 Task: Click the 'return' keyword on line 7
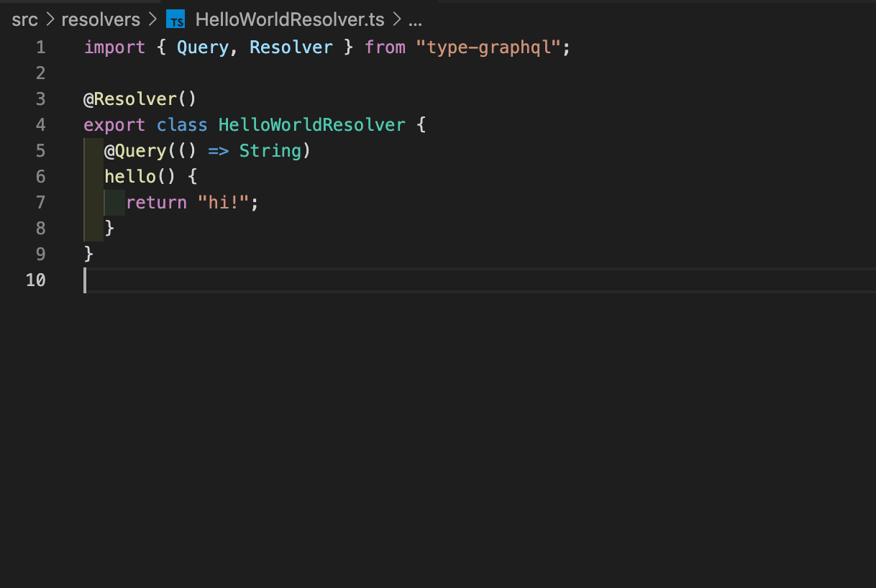156,203
